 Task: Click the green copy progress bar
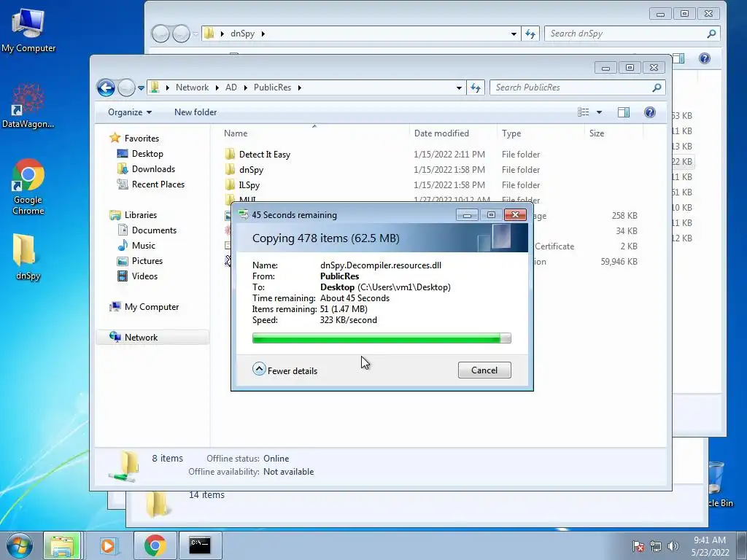[382, 338]
